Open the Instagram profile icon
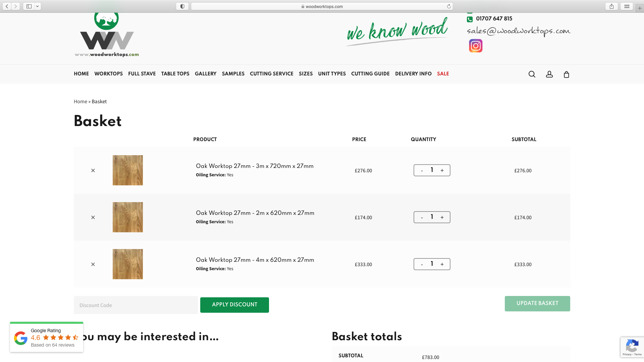Image resolution: width=644 pixels, height=362 pixels. pyautogui.click(x=476, y=46)
